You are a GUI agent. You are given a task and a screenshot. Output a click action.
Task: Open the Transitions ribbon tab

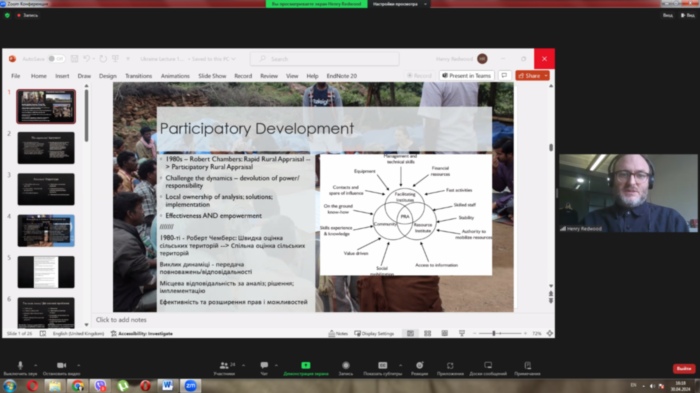[x=138, y=76]
